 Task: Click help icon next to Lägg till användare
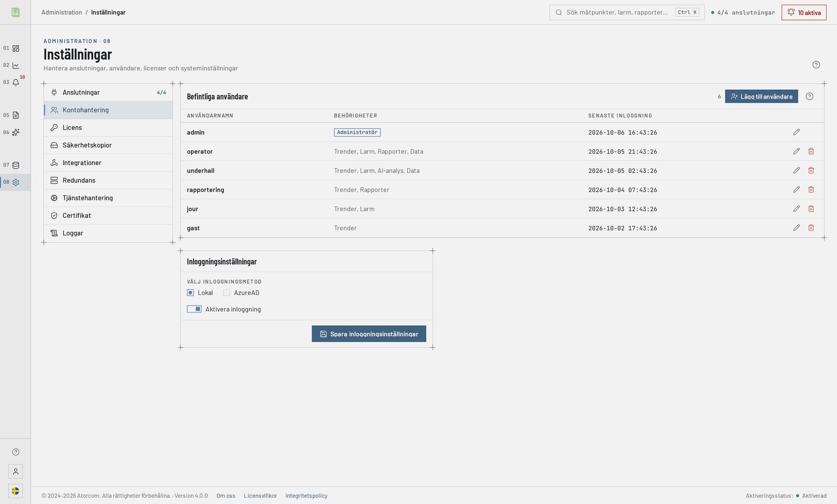810,96
